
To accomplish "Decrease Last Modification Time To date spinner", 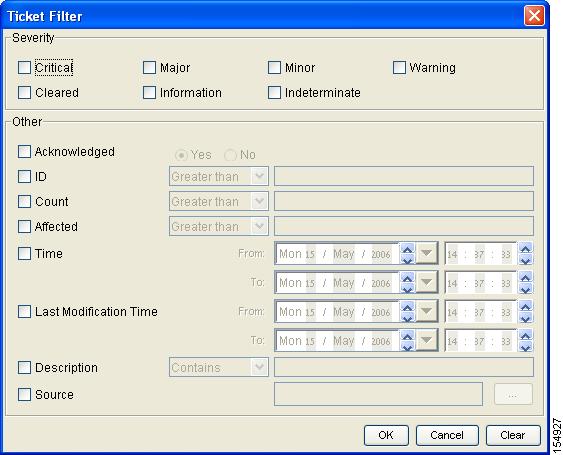I will click(408, 345).
